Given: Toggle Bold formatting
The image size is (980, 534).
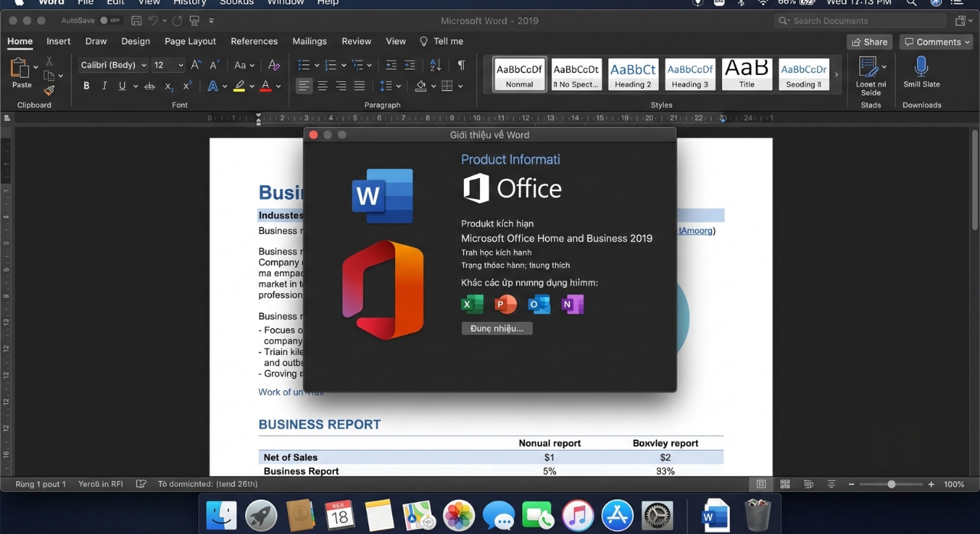Looking at the screenshot, I should coord(86,86).
